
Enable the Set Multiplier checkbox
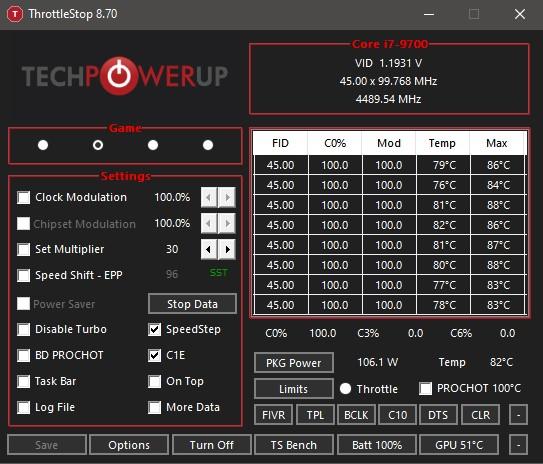24,249
